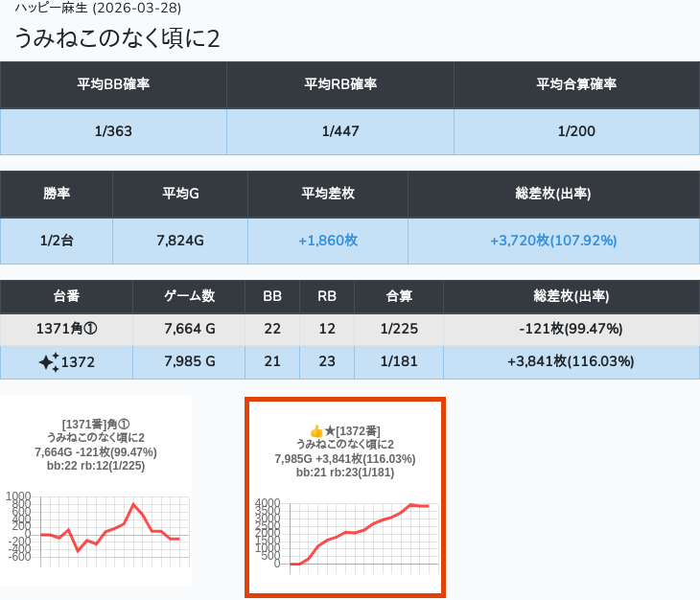This screenshot has height=600, width=700.
Task: Select machine number 1371角① in the table
Action: point(66,329)
